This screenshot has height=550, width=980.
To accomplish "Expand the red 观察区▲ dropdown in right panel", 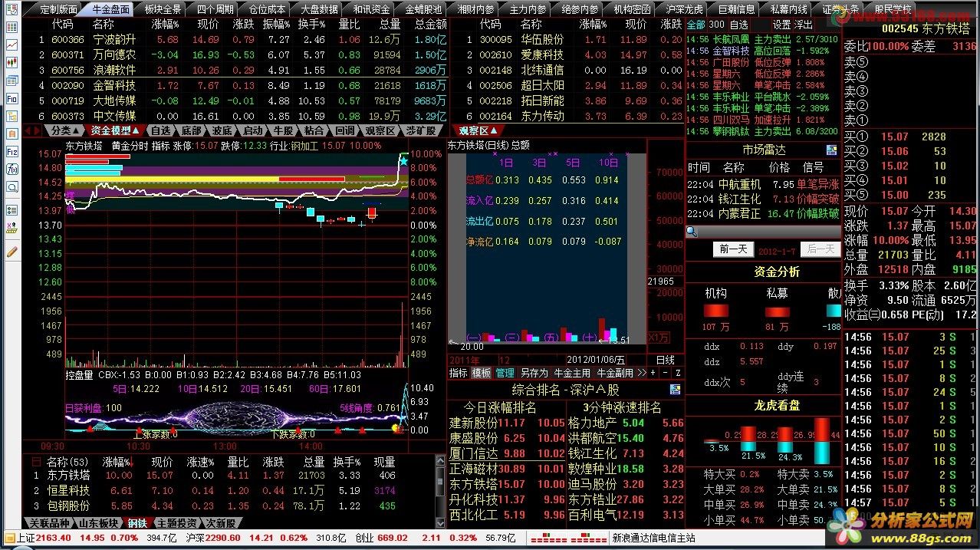I will coord(478,130).
